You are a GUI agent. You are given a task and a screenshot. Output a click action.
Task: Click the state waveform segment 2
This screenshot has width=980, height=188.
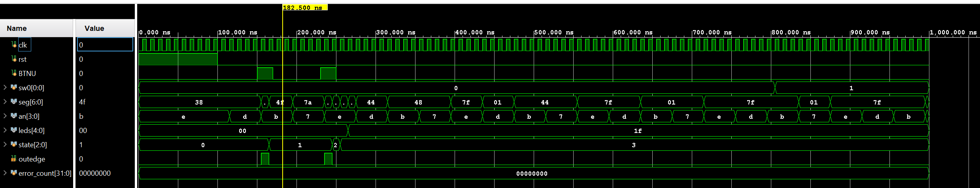(x=336, y=145)
